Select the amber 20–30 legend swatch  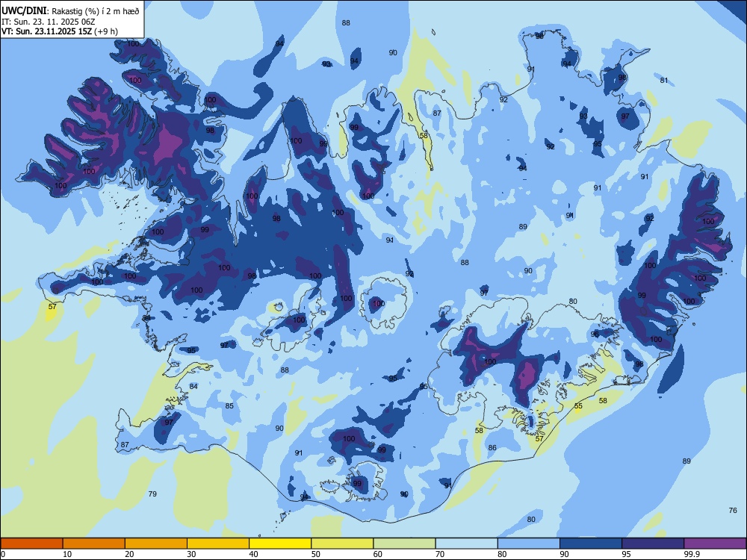[x=156, y=544]
